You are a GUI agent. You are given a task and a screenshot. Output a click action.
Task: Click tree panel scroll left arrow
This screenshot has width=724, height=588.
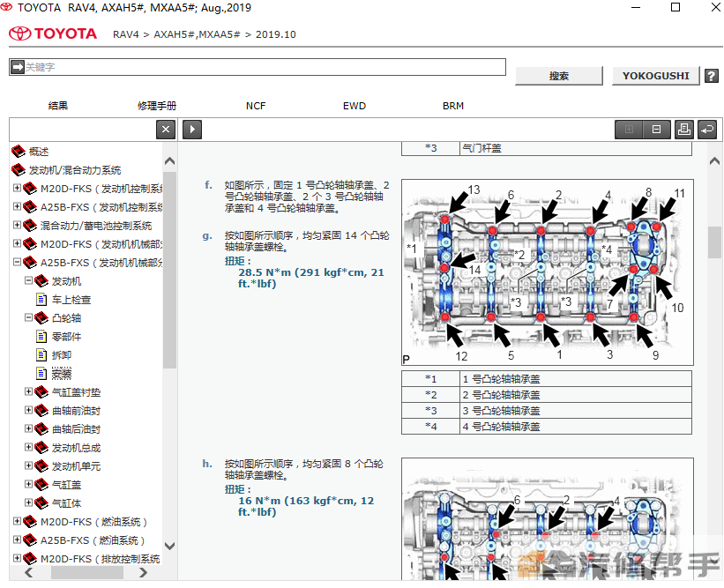pyautogui.click(x=28, y=573)
